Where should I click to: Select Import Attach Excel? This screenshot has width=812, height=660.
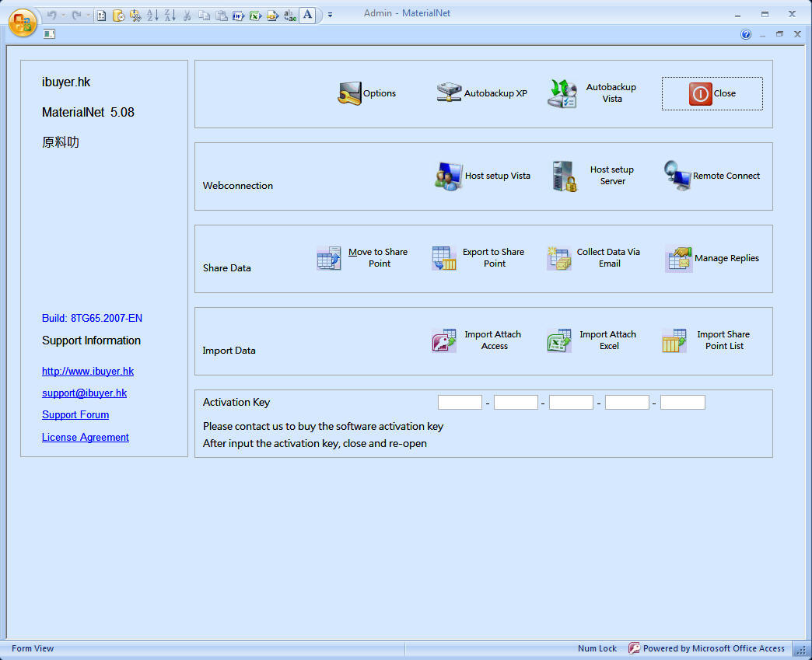click(x=558, y=340)
